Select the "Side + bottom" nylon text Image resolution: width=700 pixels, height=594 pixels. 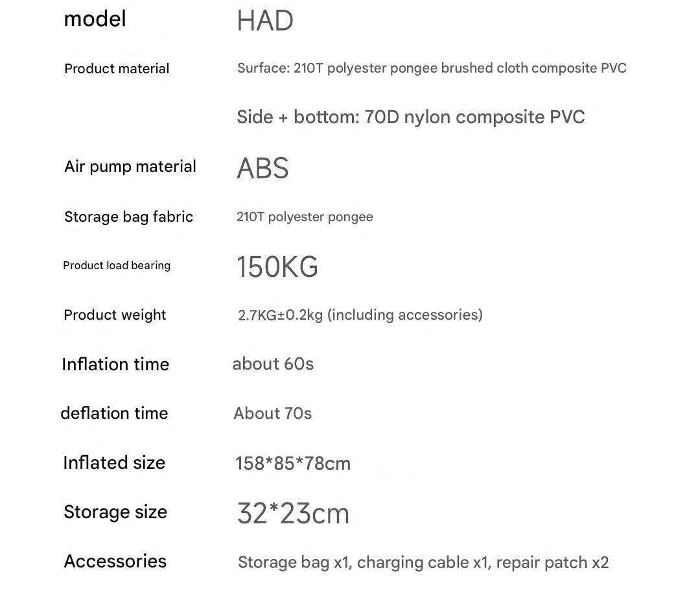(410, 117)
